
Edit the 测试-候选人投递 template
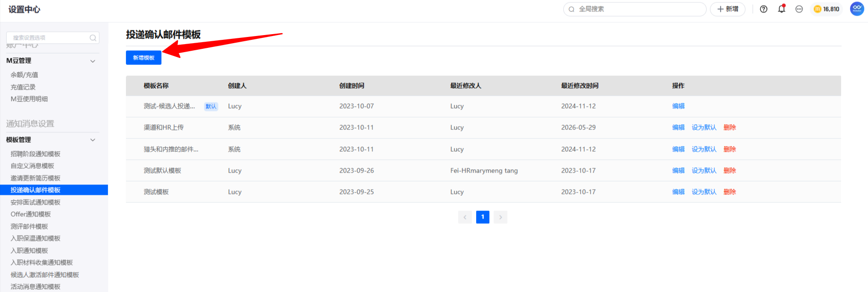click(678, 106)
